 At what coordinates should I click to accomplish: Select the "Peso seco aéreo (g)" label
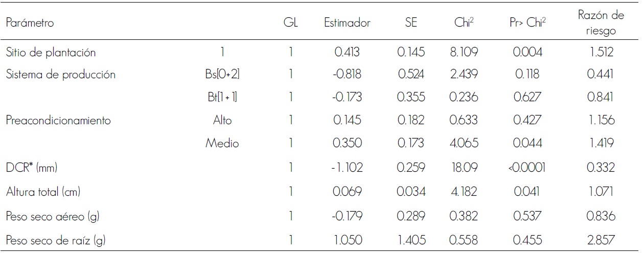(x=53, y=217)
